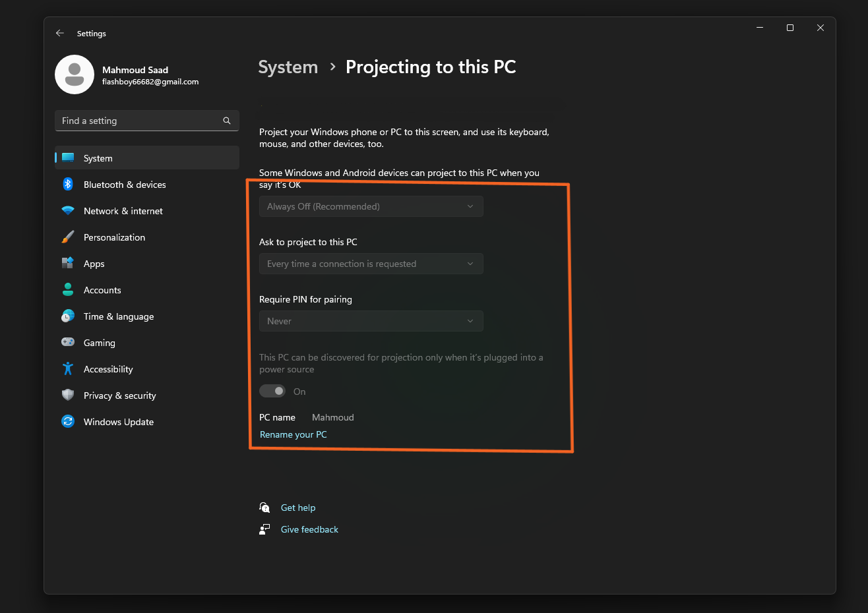Click the search magnifier icon
This screenshot has width=868, height=613.
(x=227, y=121)
